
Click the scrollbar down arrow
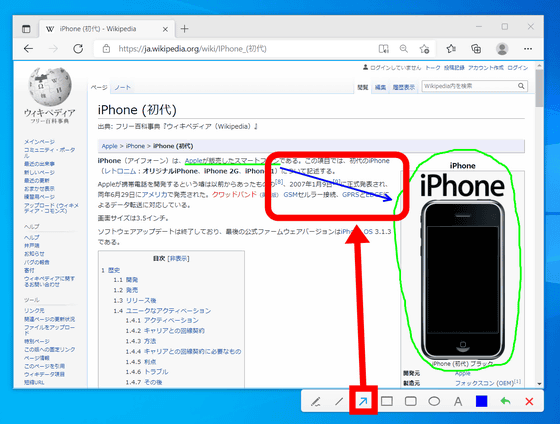(x=539, y=384)
